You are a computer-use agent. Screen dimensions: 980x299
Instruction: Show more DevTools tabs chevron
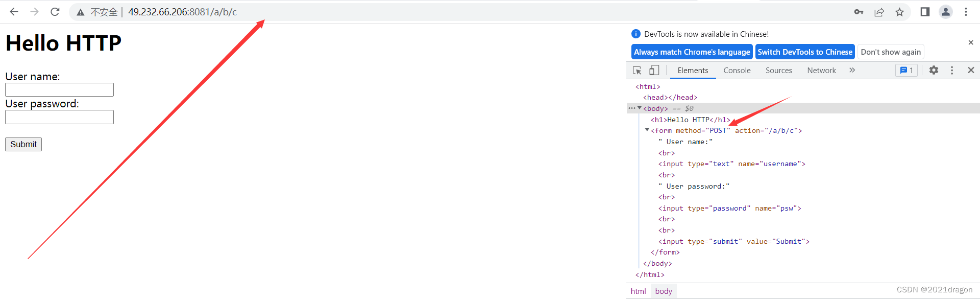point(852,71)
